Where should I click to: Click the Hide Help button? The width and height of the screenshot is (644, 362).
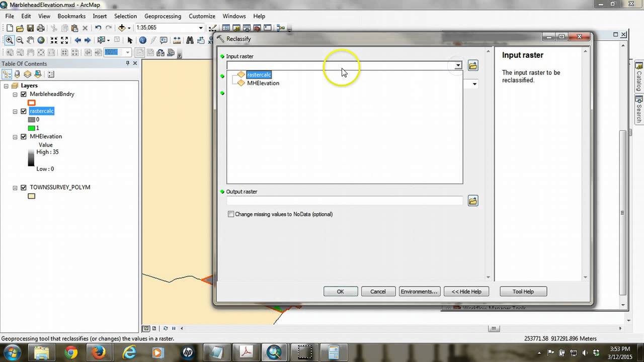[466, 292]
